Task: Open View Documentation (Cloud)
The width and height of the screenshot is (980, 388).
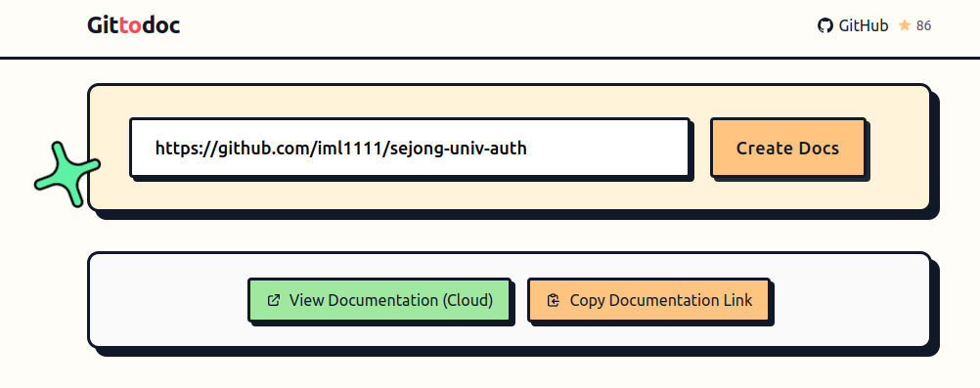Action: pos(379,300)
